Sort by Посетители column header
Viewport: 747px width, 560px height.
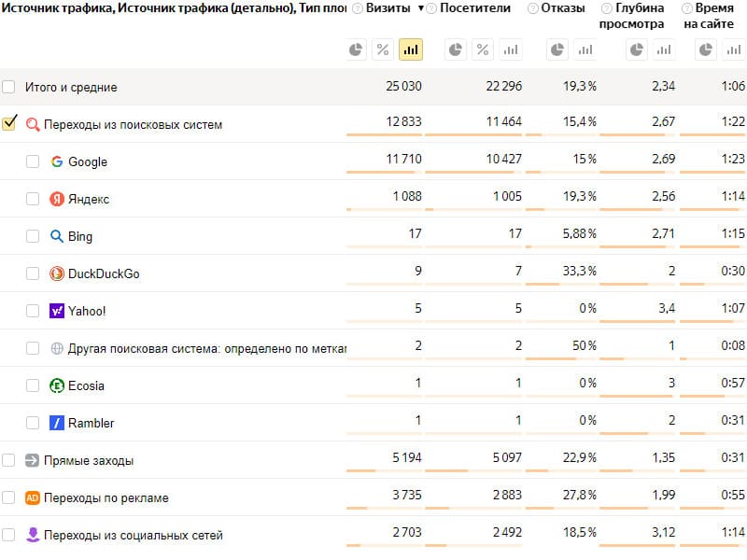(x=475, y=8)
